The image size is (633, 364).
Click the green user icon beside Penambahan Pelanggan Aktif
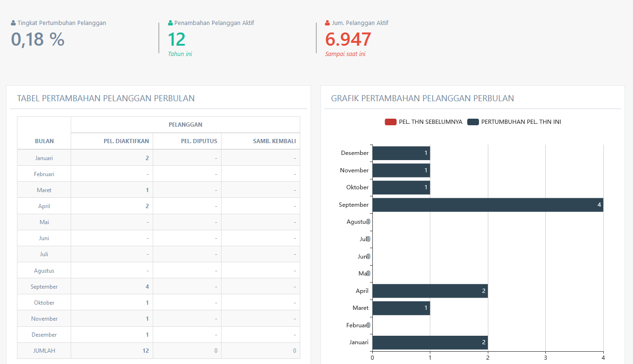[171, 23]
